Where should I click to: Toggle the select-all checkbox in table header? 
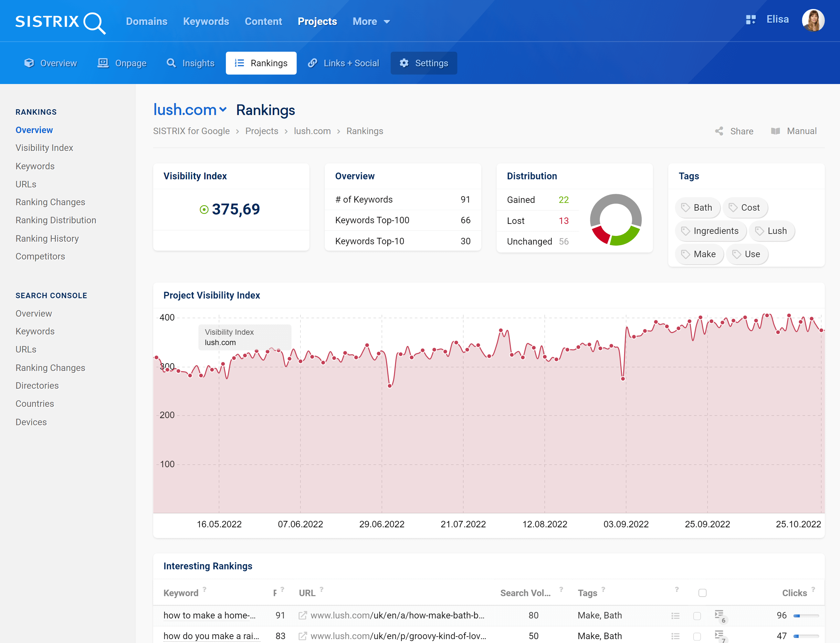pos(702,593)
